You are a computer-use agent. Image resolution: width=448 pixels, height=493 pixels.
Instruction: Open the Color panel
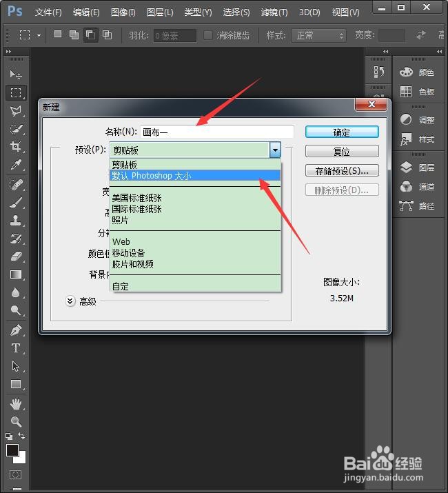pos(418,72)
